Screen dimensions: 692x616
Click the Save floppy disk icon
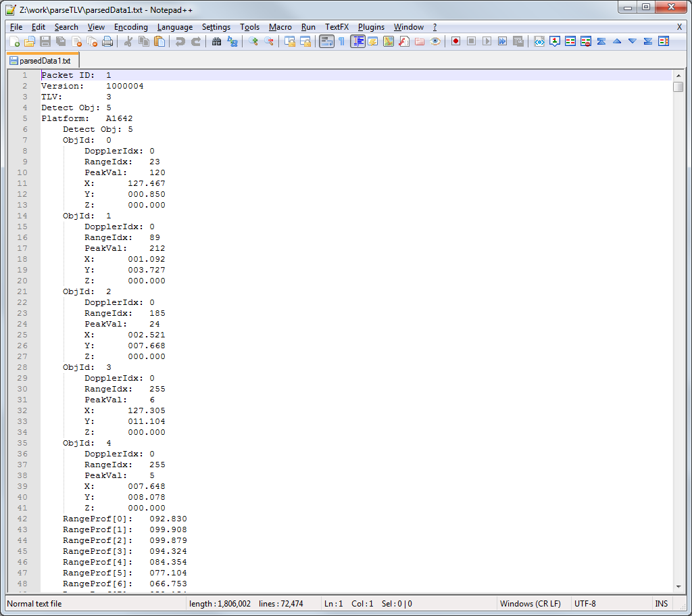click(45, 41)
